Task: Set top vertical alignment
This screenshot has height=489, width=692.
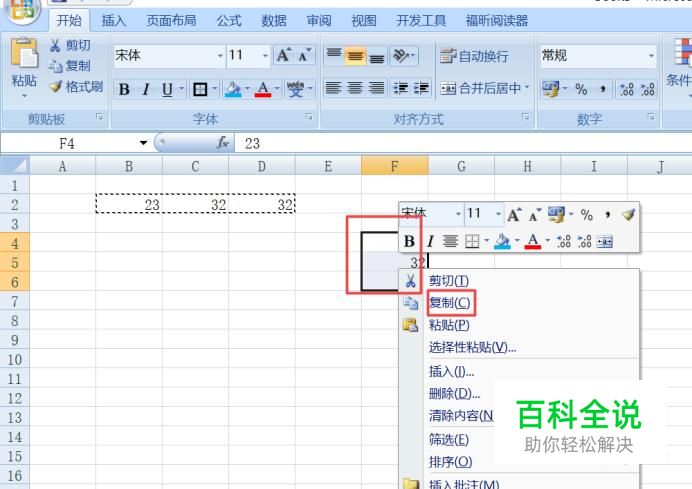Action: point(334,56)
